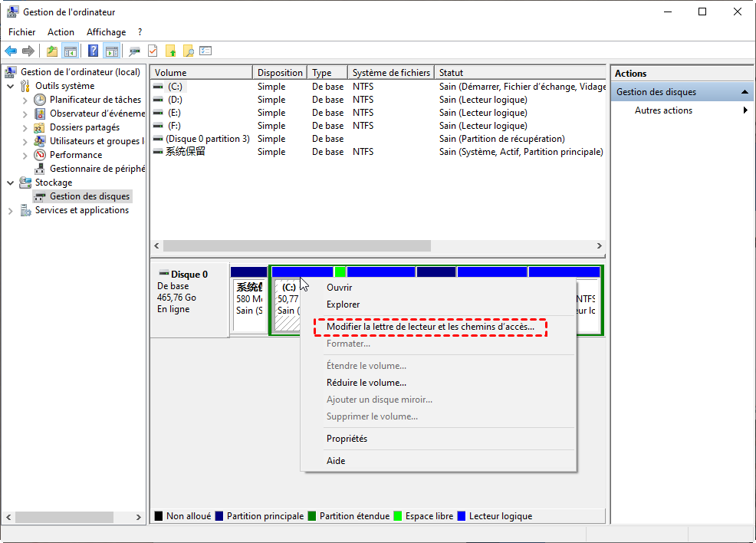Click the gray Forward arrow in the toolbar

click(28, 51)
